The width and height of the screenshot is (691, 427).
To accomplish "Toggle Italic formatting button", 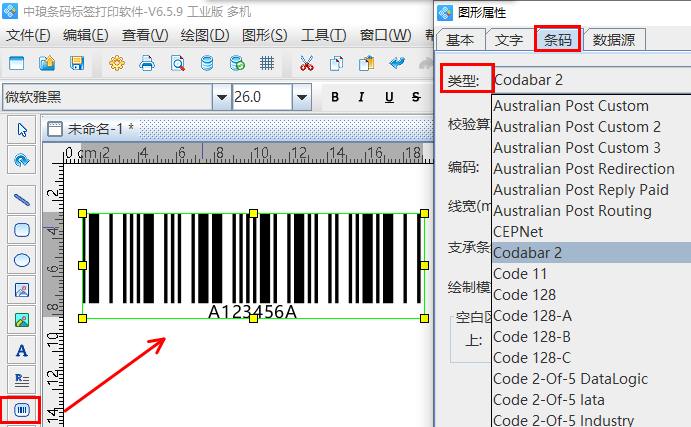I will click(362, 97).
